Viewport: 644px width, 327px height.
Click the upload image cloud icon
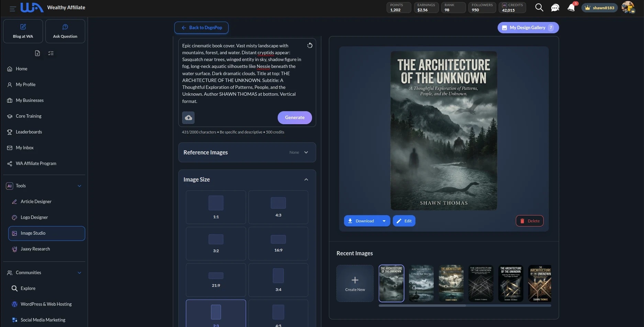188,118
